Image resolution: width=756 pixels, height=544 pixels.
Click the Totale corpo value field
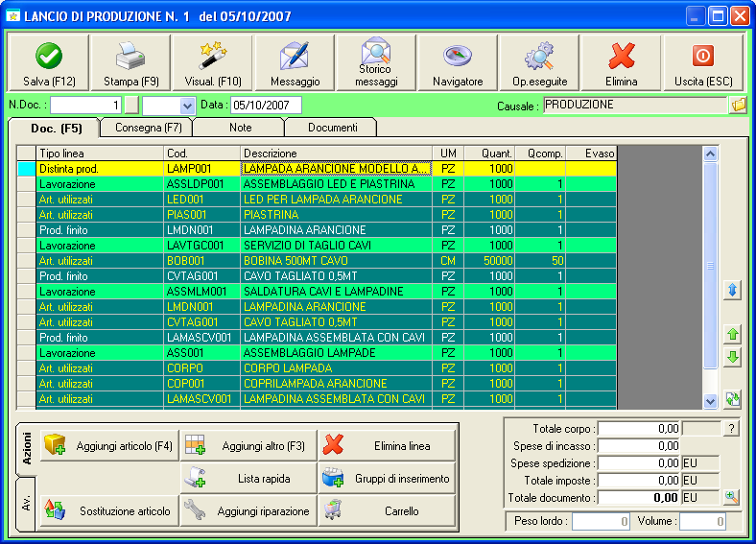[639, 428]
